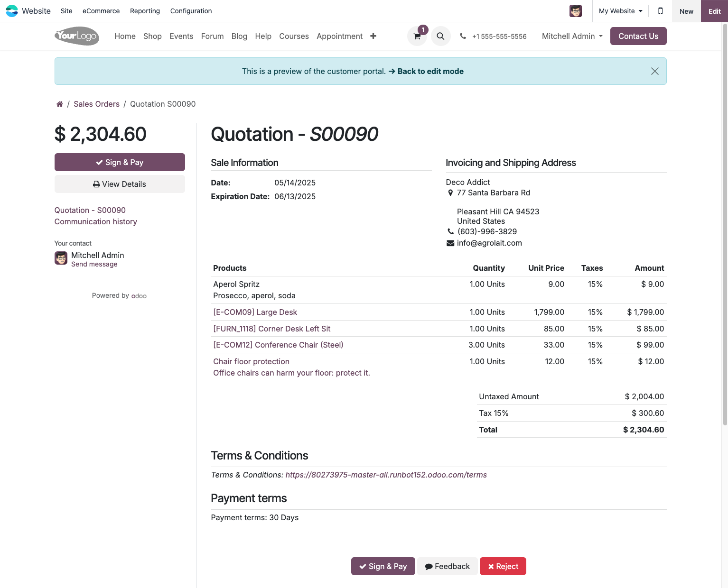This screenshot has width=728, height=588.
Task: Go to home via breadcrumb house icon
Action: point(60,104)
